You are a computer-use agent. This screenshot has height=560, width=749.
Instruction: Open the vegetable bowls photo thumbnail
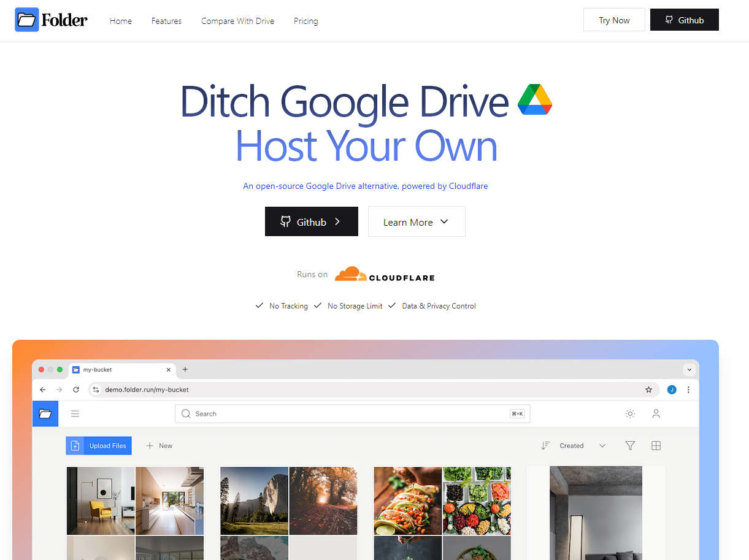point(477,501)
